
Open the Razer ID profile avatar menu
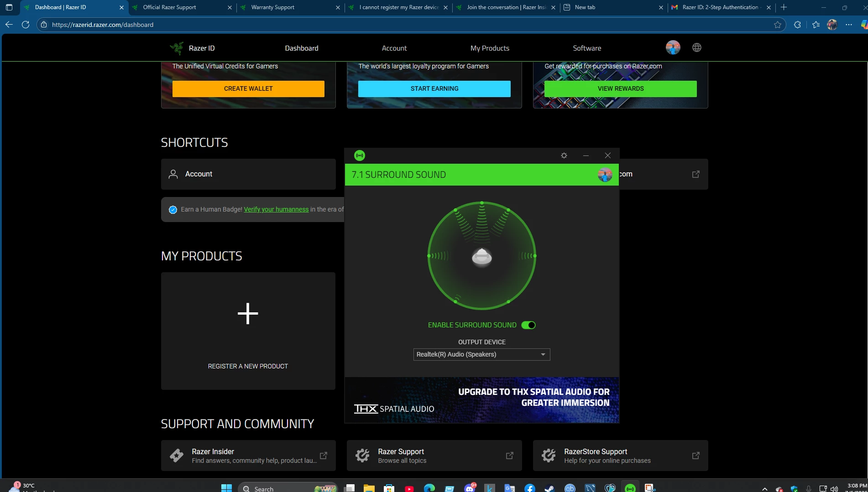pyautogui.click(x=673, y=47)
